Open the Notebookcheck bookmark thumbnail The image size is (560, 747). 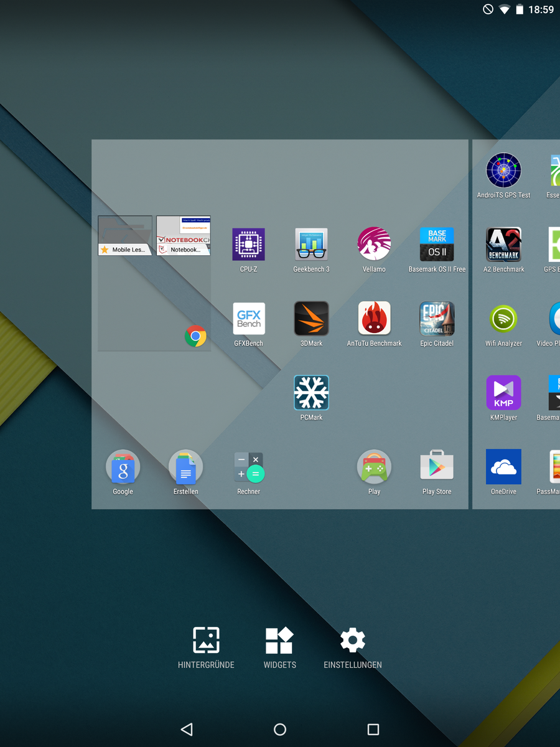click(184, 235)
